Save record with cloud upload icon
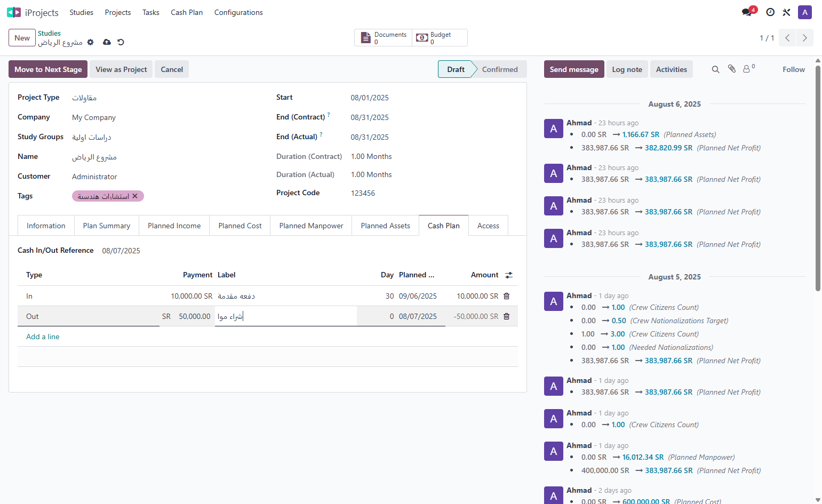Image resolution: width=822 pixels, height=504 pixels. [x=107, y=42]
